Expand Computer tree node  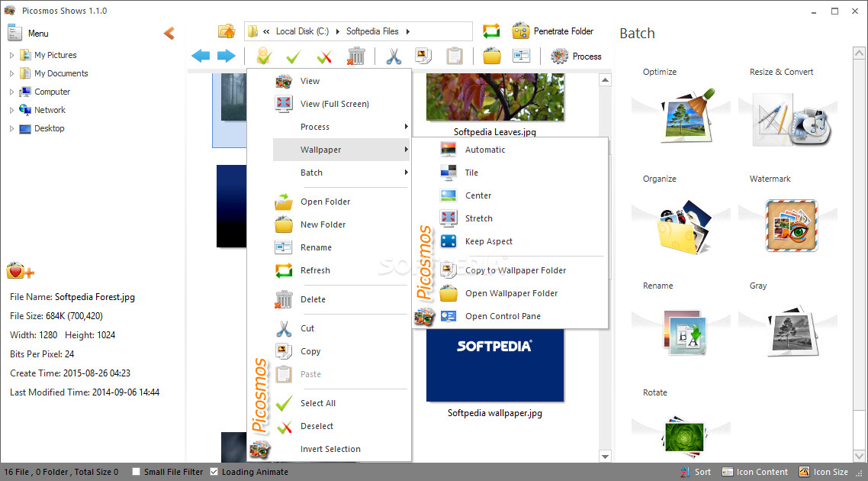[x=12, y=92]
